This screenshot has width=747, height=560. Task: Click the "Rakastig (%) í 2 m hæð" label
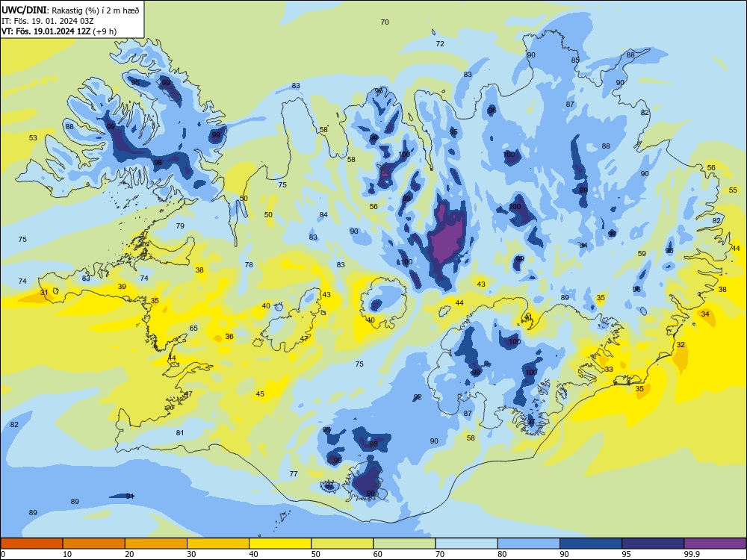click(x=96, y=10)
